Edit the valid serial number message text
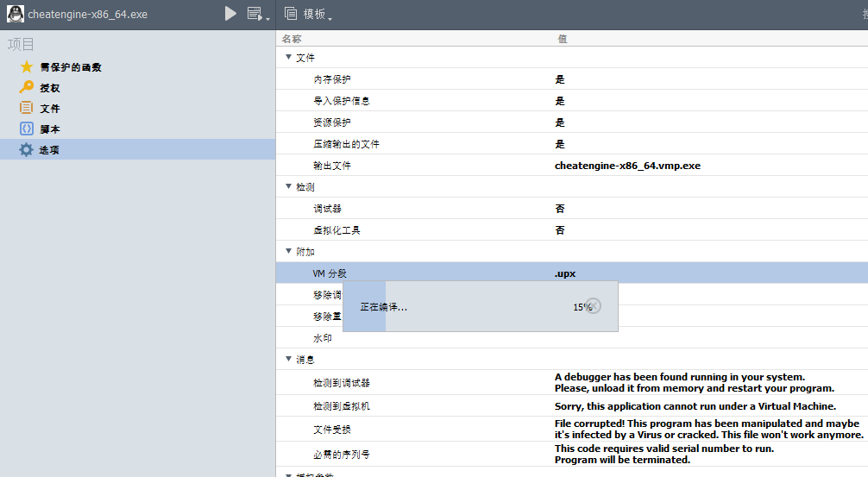The width and height of the screenshot is (868, 477). coord(664,454)
